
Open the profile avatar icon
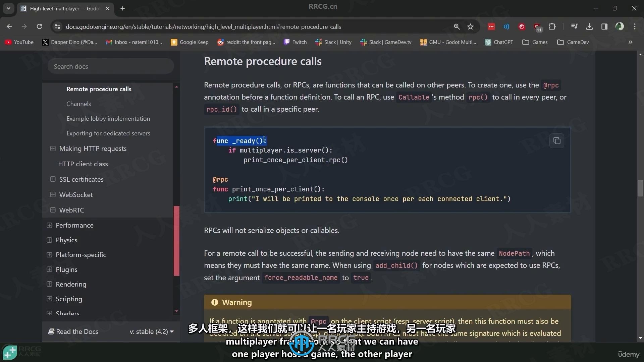pyautogui.click(x=620, y=26)
